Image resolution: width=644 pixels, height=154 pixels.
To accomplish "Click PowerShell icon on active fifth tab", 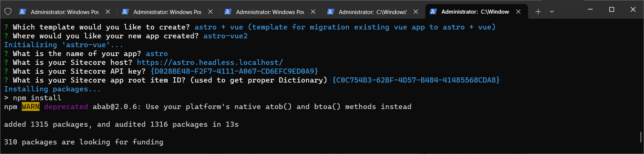I will click(x=433, y=12).
